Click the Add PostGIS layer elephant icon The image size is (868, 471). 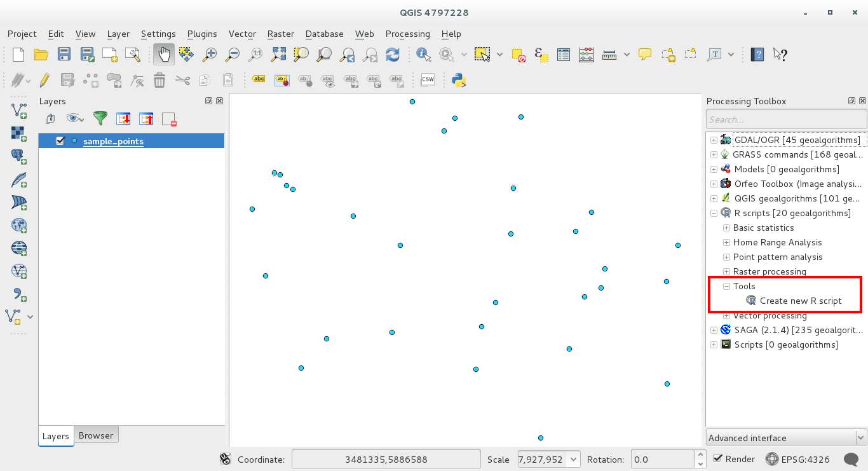[x=19, y=156]
